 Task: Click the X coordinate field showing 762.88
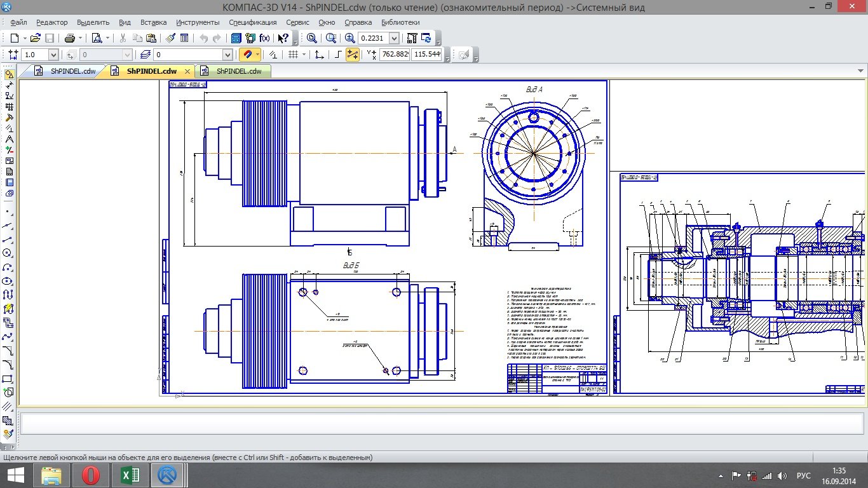pos(395,55)
